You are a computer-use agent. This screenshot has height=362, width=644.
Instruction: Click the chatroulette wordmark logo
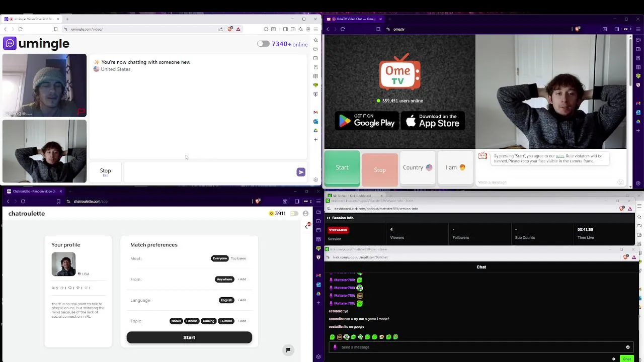(x=27, y=213)
